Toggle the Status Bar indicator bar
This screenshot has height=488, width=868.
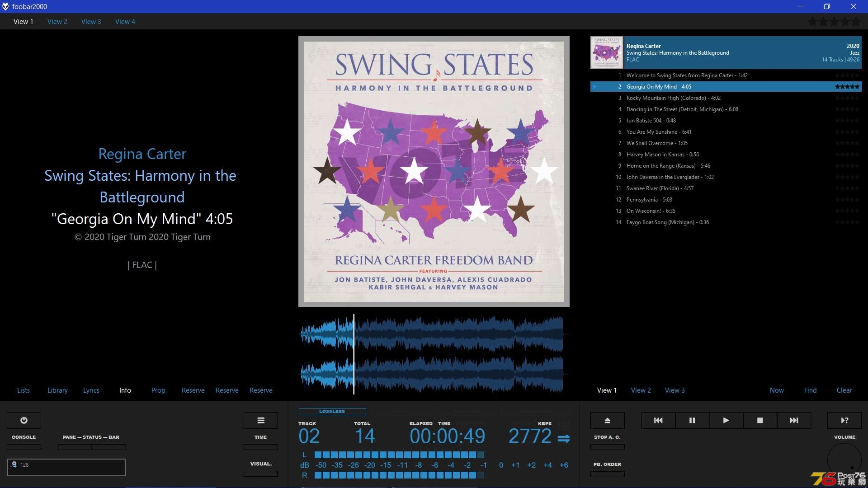(109, 447)
